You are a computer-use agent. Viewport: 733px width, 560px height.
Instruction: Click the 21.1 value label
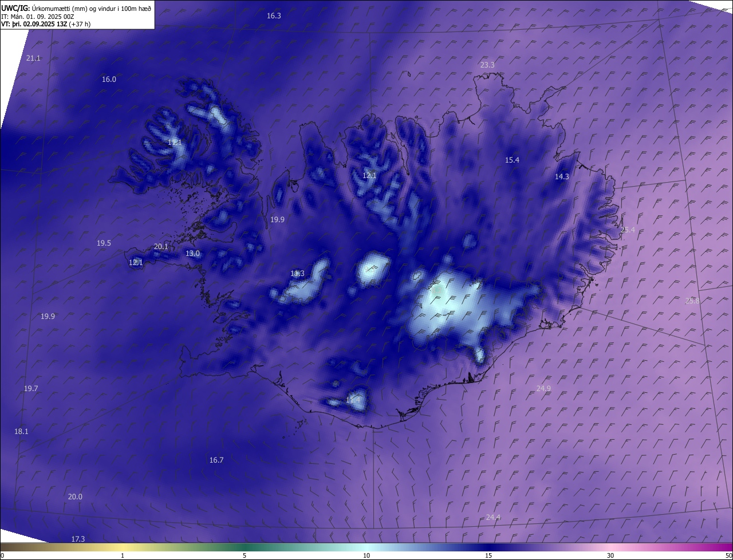pyautogui.click(x=33, y=58)
